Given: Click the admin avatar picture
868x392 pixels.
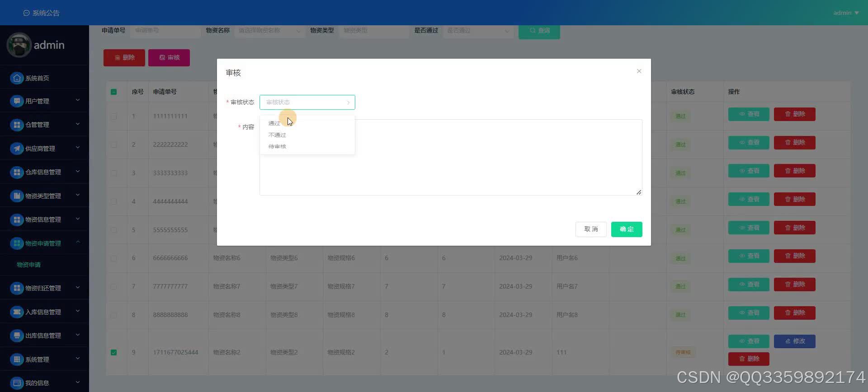Looking at the screenshot, I should [19, 45].
